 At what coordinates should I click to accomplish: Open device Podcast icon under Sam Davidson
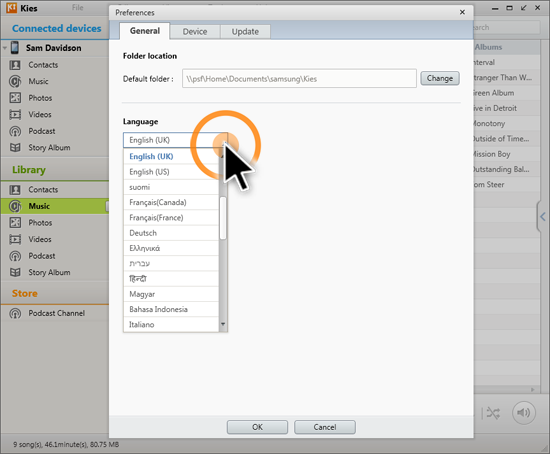(15, 131)
